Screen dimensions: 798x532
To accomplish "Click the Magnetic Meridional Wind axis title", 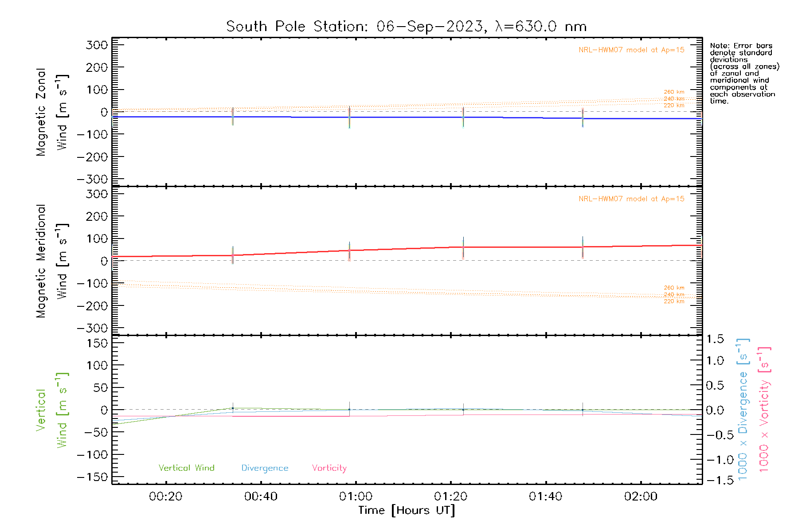I will [x=51, y=261].
